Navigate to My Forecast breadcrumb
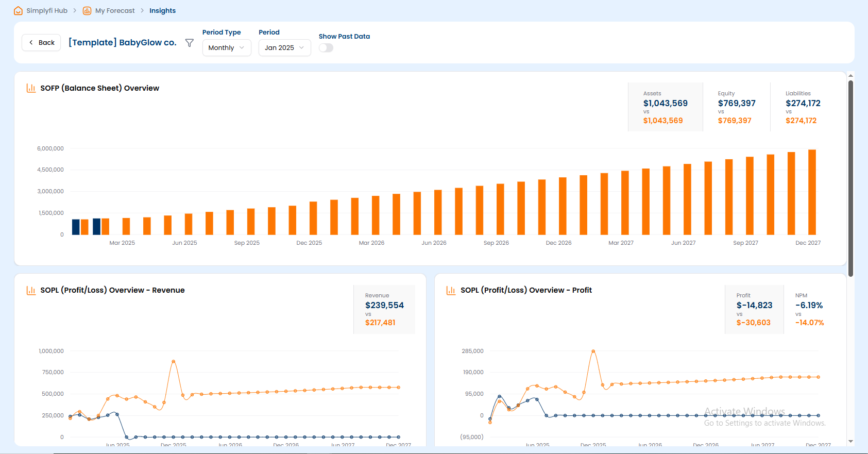The height and width of the screenshot is (454, 868). point(115,11)
